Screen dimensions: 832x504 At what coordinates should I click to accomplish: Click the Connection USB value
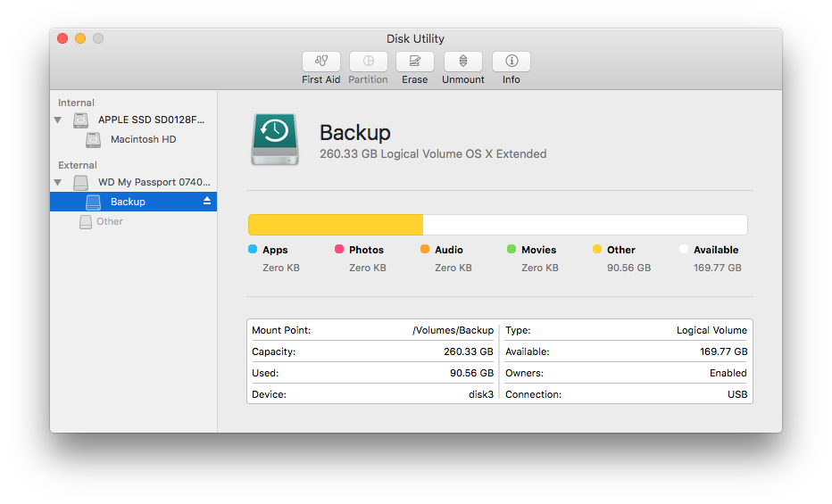737,394
